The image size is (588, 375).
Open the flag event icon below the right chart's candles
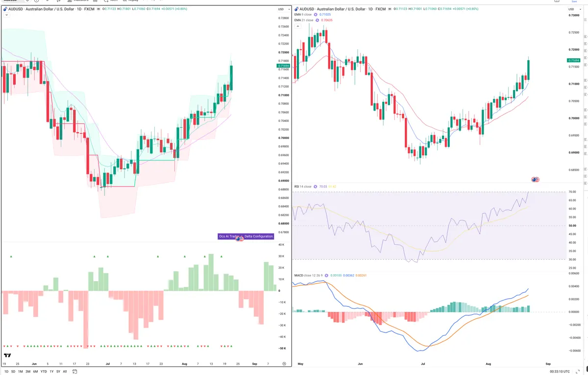click(536, 180)
